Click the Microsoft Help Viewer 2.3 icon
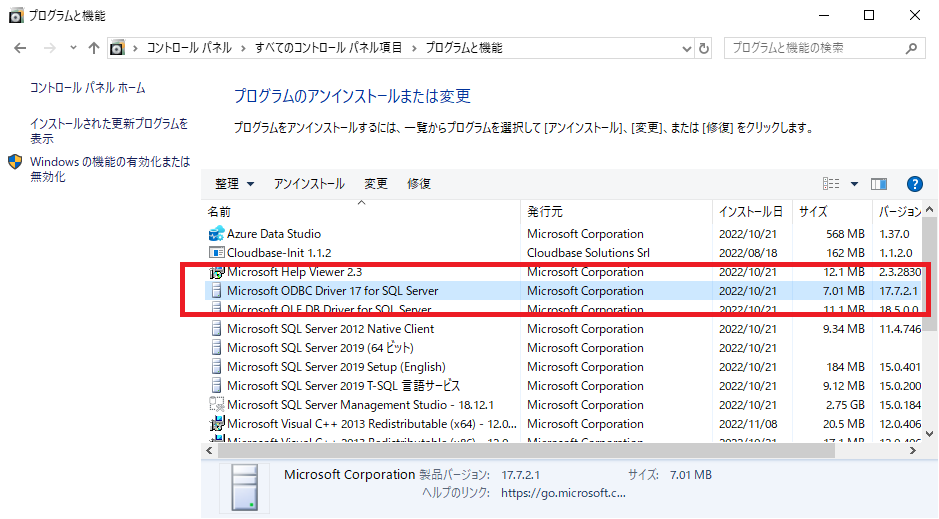Screen dimensions: 939x519 (216, 272)
